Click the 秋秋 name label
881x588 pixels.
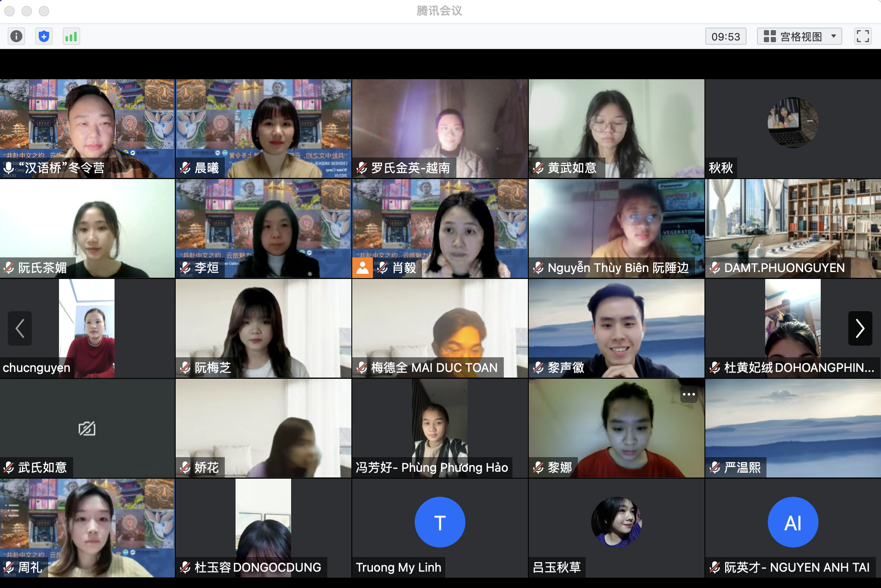point(721,168)
